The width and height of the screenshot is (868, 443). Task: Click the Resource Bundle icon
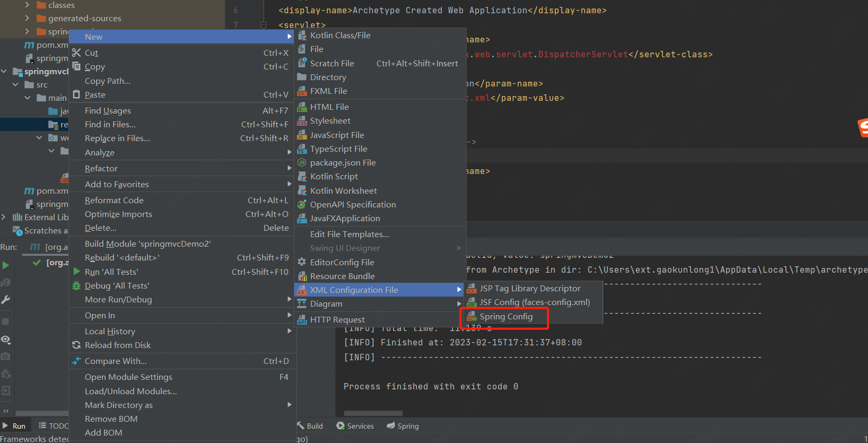(x=302, y=276)
